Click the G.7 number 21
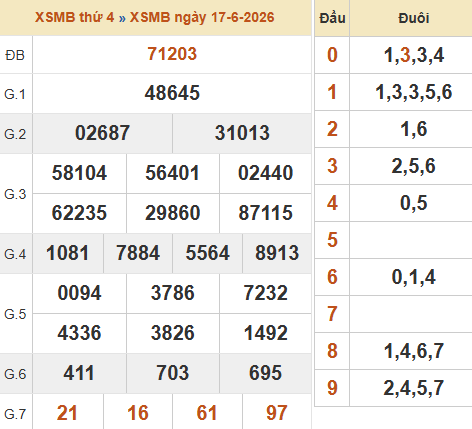 [x=67, y=413]
